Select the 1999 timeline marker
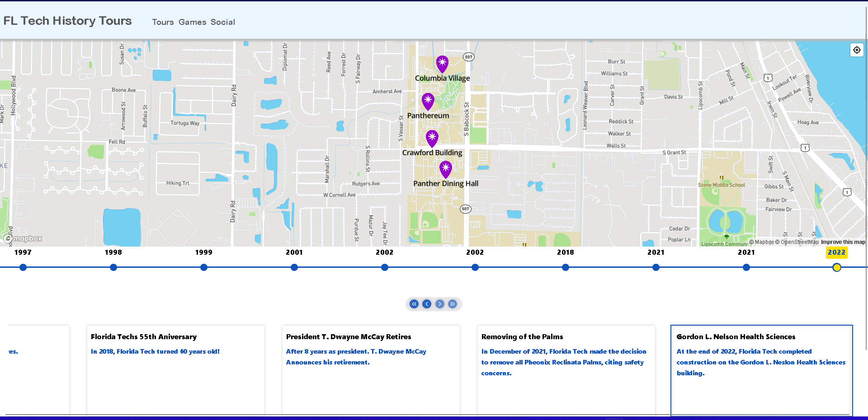The image size is (868, 420). 204,267
